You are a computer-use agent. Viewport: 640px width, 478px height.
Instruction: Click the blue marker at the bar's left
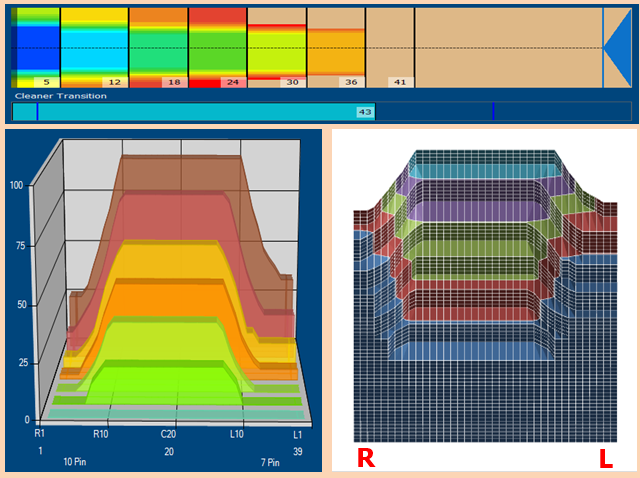pos(37,112)
